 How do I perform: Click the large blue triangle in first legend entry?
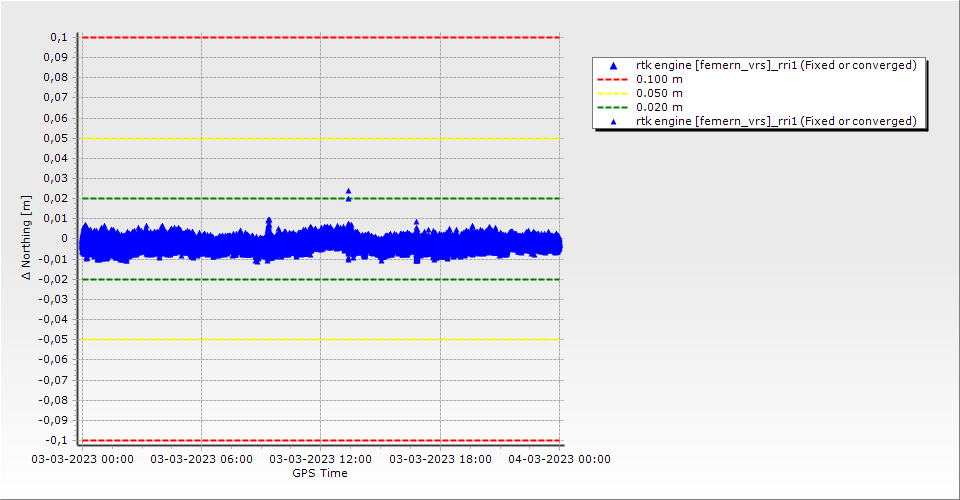pos(614,66)
